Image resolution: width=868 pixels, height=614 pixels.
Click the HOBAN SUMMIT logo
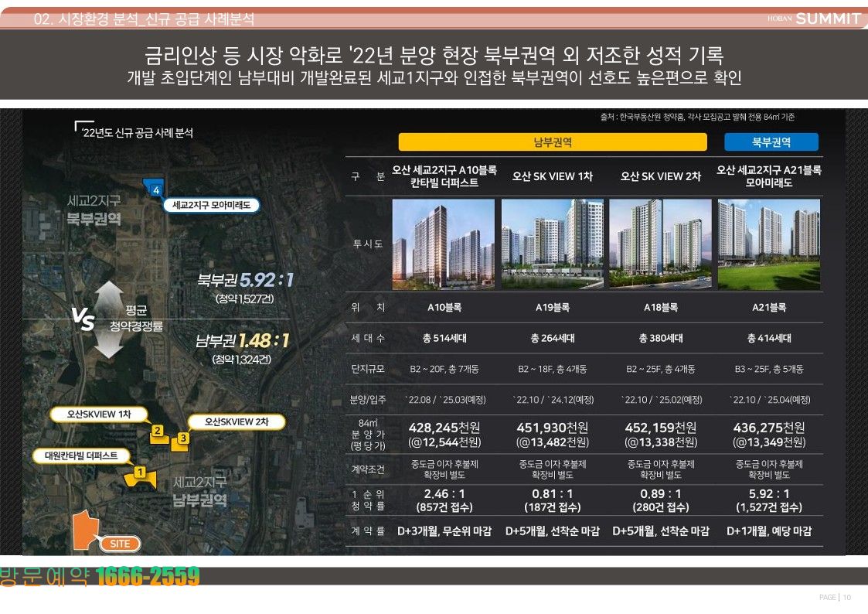click(813, 19)
